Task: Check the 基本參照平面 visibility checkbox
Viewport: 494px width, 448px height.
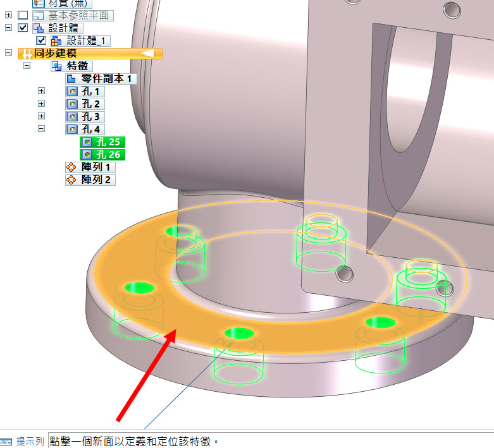Action: [23, 15]
